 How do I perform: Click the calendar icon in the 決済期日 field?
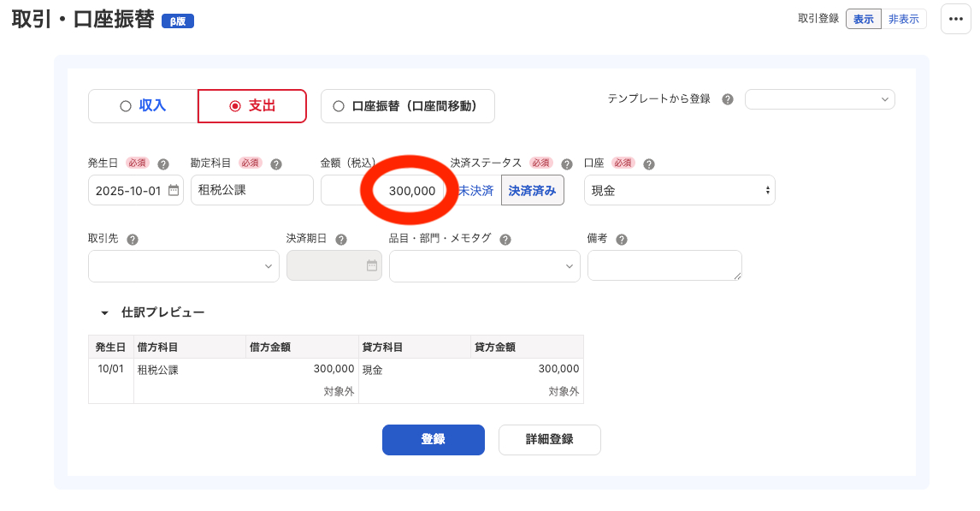[x=370, y=266]
